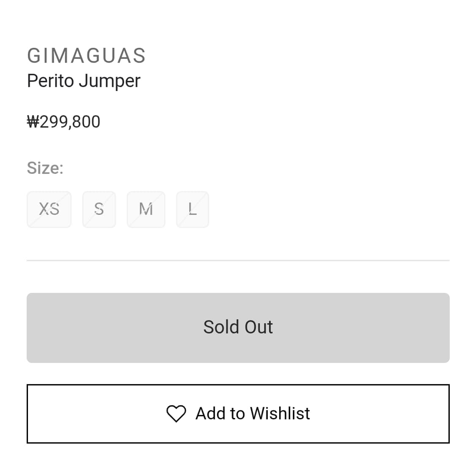Click the won currency symbol in the price
Image resolution: width=476 pixels, height=476 pixels.
click(x=33, y=122)
